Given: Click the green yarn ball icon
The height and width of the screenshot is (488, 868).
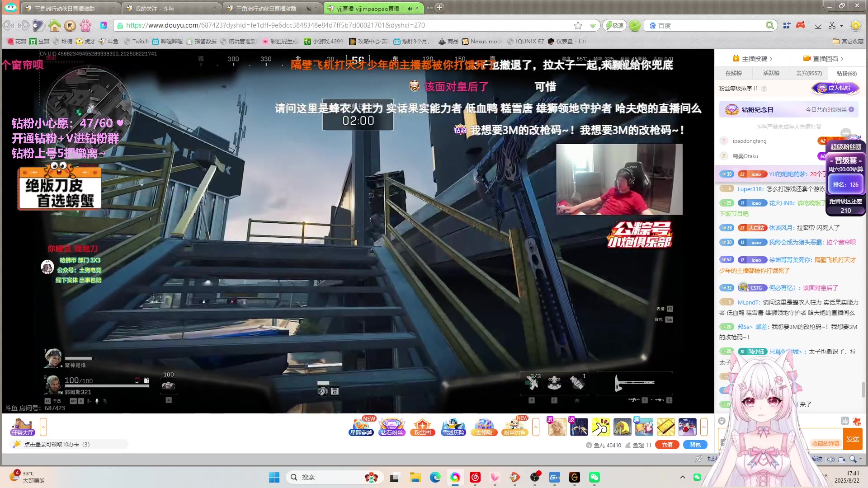Looking at the screenshot, I should tap(635, 25).
